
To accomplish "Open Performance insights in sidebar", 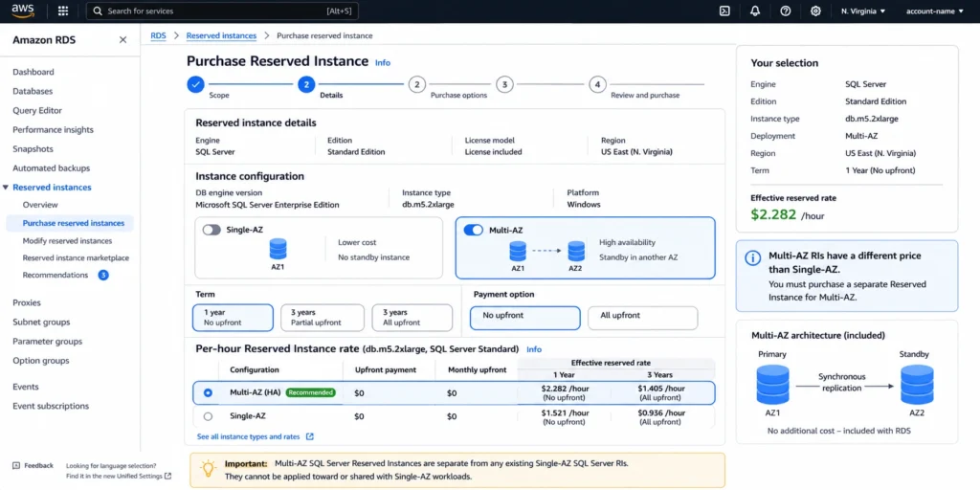I will 54,130.
